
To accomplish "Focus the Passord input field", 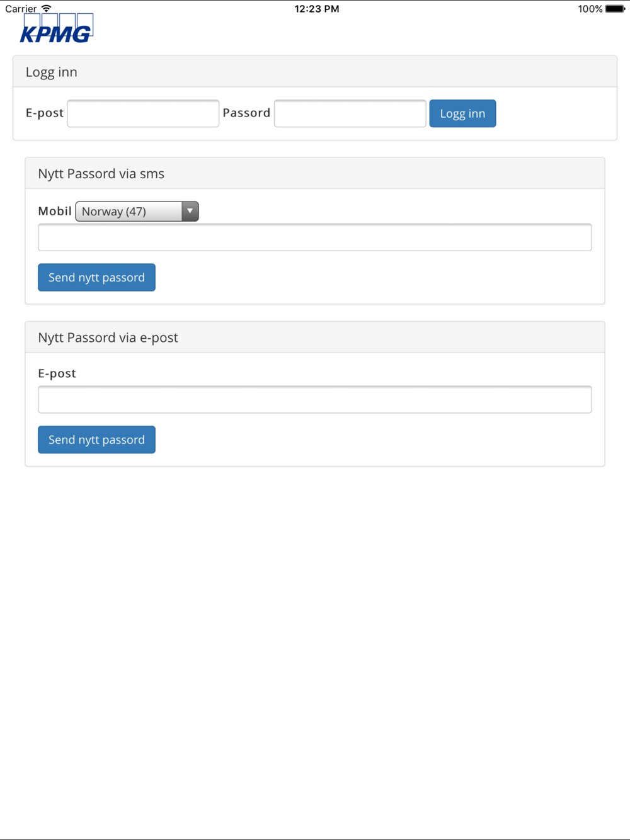I will pyautogui.click(x=350, y=113).
